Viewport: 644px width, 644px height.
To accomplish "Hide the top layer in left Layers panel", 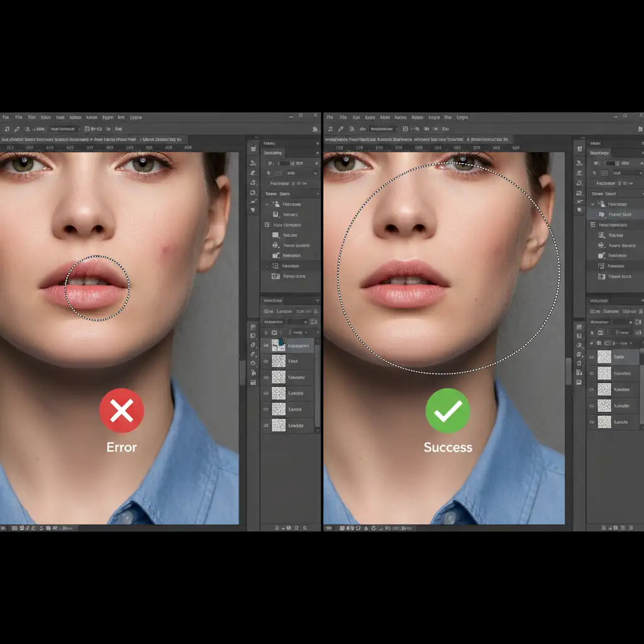I will click(266, 346).
